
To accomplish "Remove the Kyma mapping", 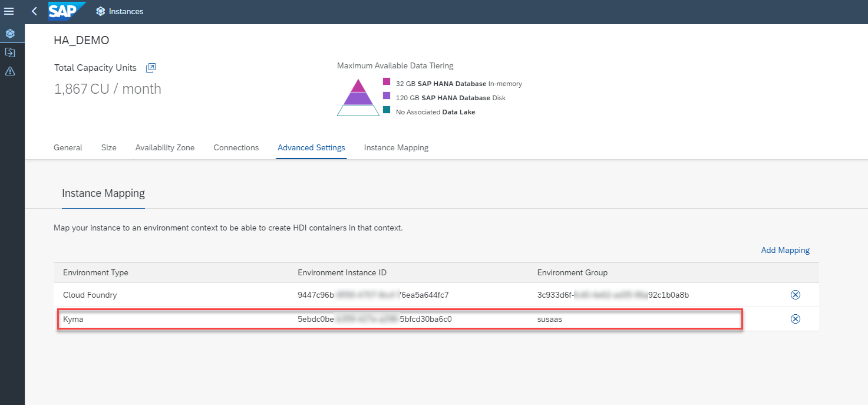I will point(795,319).
